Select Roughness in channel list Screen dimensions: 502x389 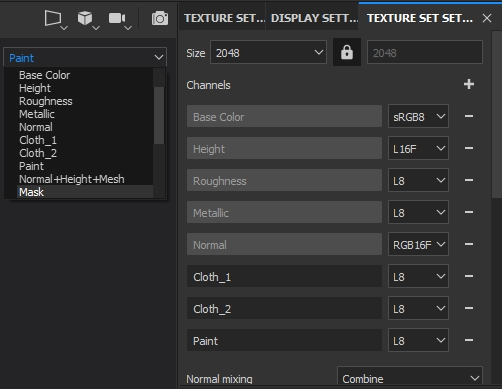click(85, 101)
